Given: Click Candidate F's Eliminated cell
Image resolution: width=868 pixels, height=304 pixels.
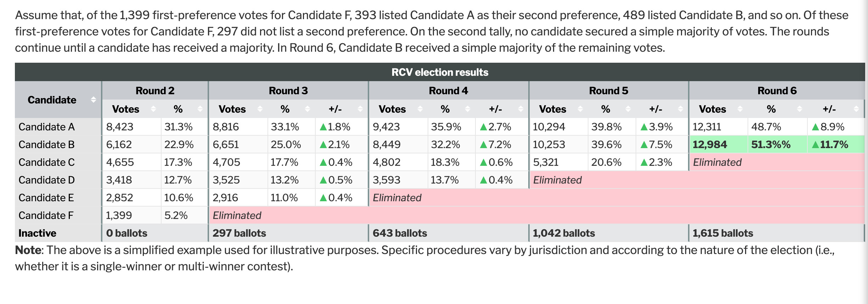Looking at the screenshot, I should pyautogui.click(x=237, y=215).
